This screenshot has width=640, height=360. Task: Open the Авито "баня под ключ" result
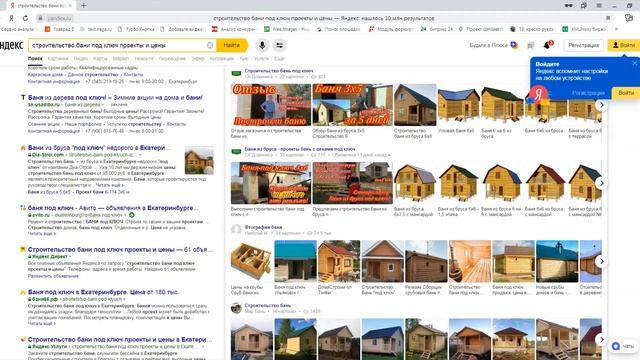point(113,208)
